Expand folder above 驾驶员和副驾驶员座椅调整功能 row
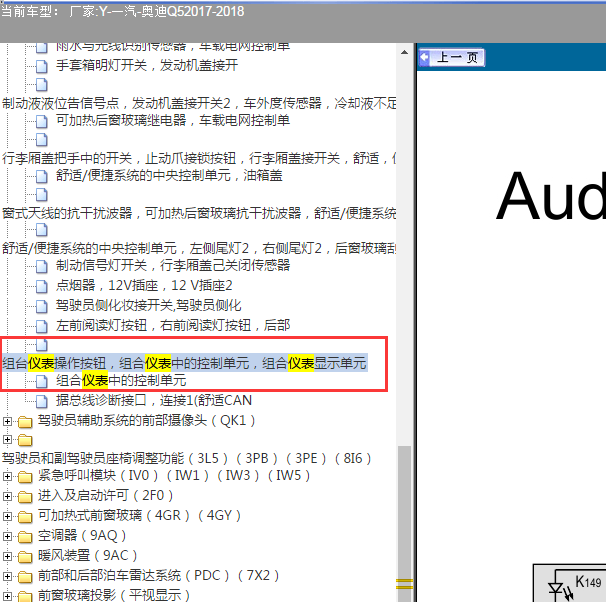 [7, 439]
